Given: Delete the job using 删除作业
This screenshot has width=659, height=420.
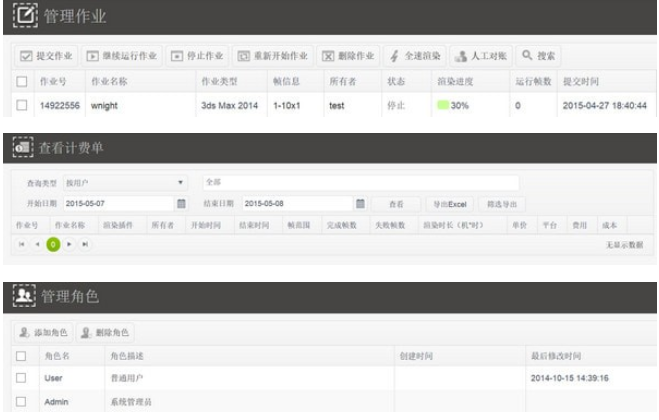Looking at the screenshot, I should point(348,56).
